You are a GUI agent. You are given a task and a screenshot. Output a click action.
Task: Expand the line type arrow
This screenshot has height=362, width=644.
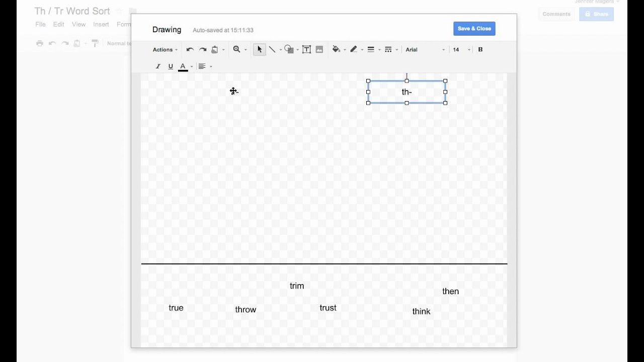[x=281, y=50]
